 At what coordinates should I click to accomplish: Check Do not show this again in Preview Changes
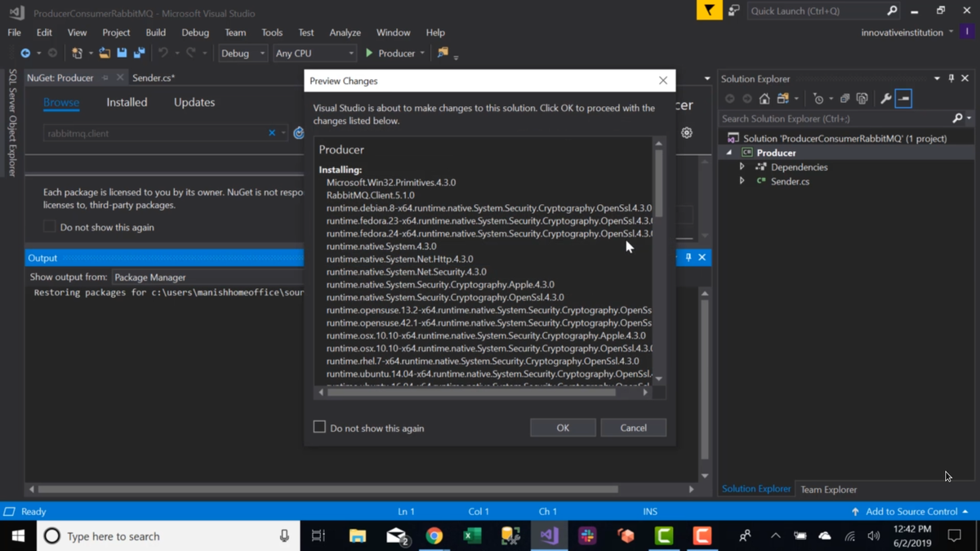[319, 427]
